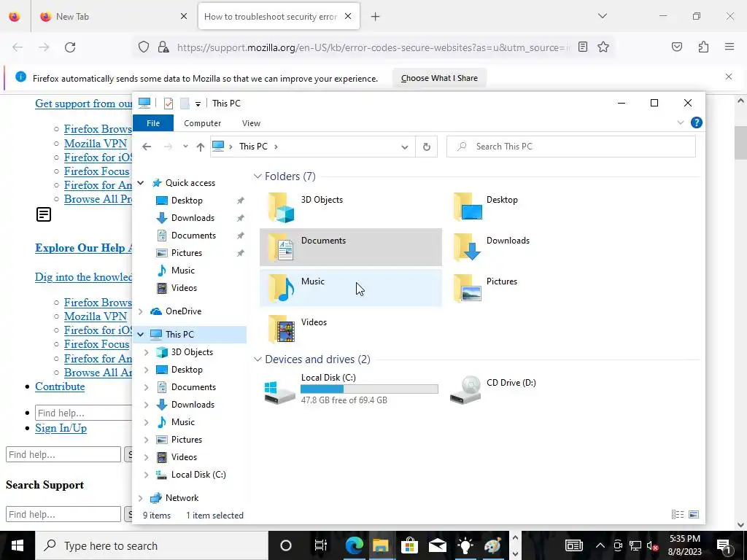Image resolution: width=747 pixels, height=560 pixels.
Task: Open the 3D Objects folder icon
Action: click(x=281, y=207)
